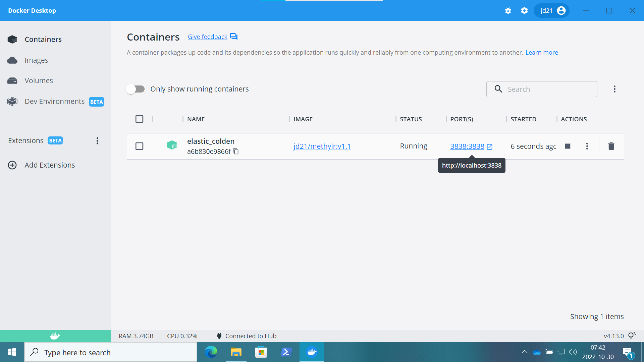Tick the checkbox for elastic_colden
Screen dimensions: 644x362
coord(139,146)
